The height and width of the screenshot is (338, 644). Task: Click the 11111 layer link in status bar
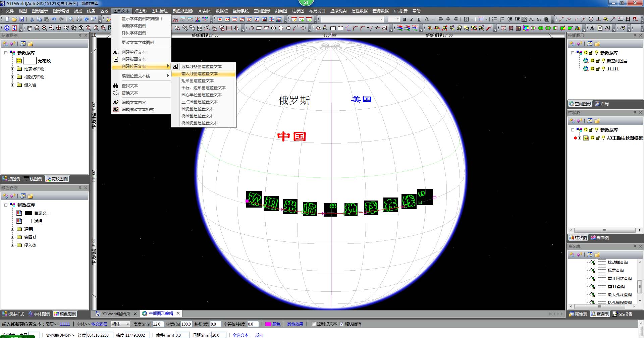coord(65,324)
